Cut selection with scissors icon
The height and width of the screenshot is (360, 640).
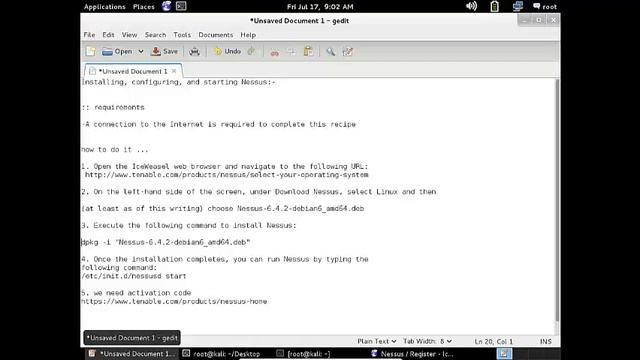274,52
